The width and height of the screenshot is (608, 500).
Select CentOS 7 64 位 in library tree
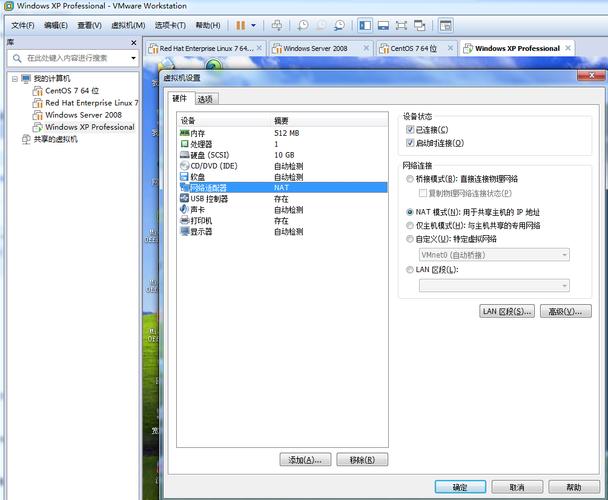pos(66,91)
